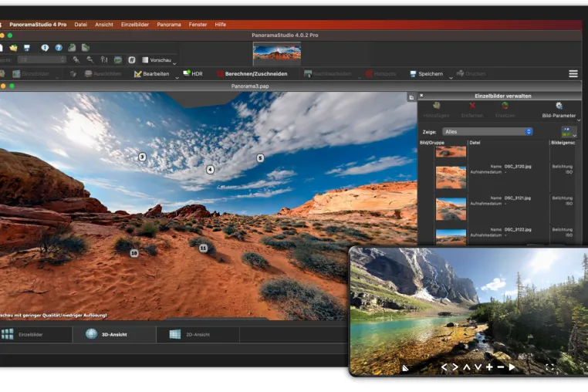Click control point marker 10

pos(133,253)
